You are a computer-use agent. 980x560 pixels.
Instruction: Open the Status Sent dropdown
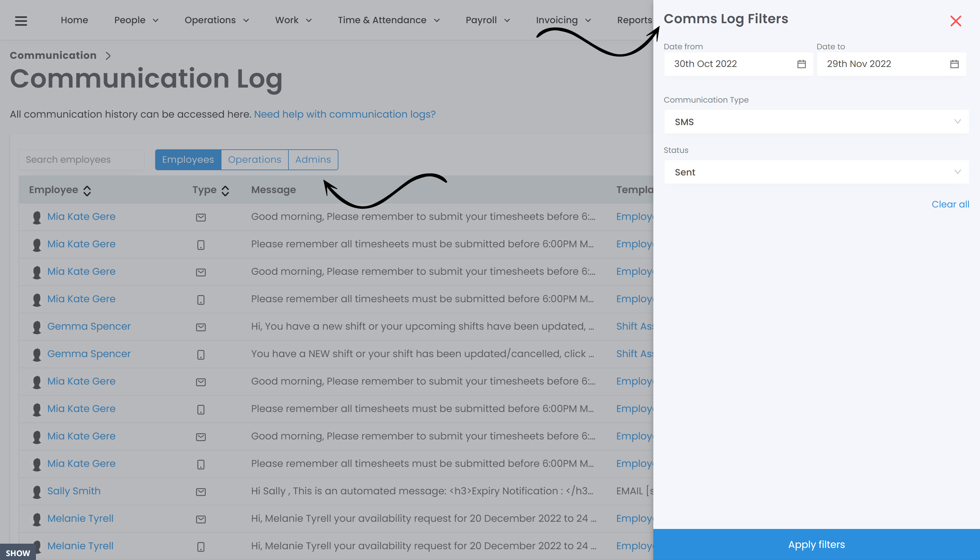pos(816,172)
